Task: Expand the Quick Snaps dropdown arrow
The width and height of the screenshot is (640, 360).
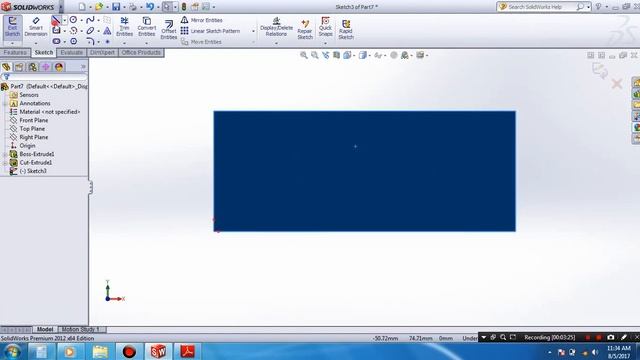Action: (325, 43)
